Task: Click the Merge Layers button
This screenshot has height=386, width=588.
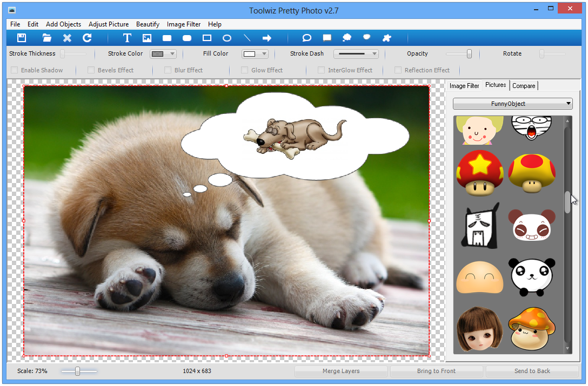Action: [341, 371]
